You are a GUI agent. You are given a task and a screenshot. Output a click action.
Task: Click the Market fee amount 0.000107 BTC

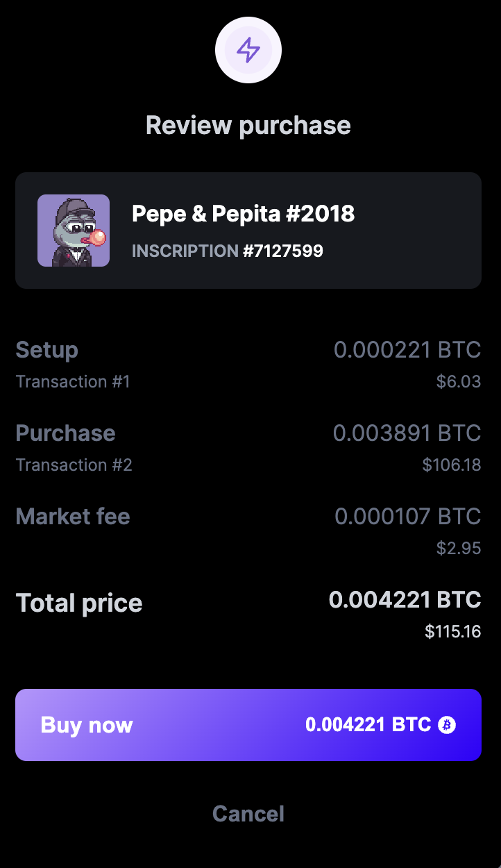click(407, 517)
